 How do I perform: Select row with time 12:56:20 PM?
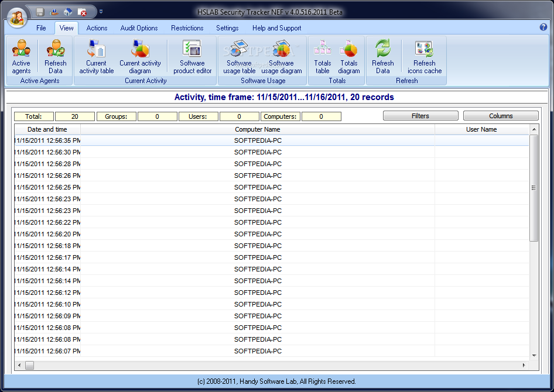pyautogui.click(x=272, y=234)
